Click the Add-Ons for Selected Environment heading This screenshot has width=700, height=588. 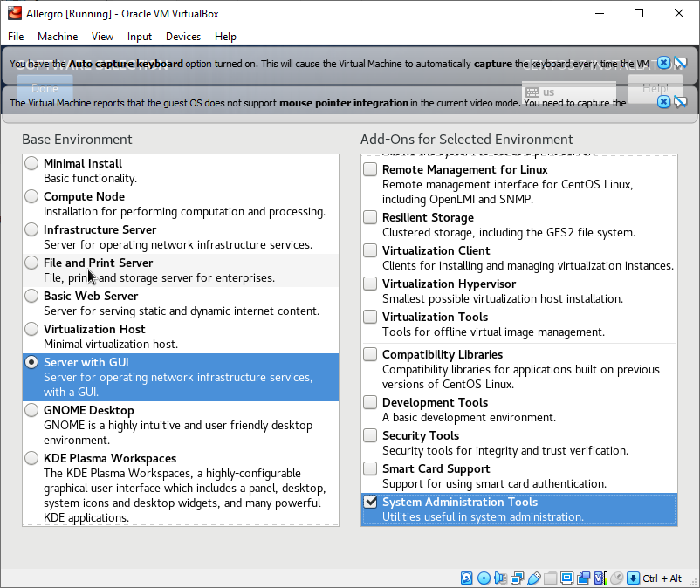coord(466,140)
